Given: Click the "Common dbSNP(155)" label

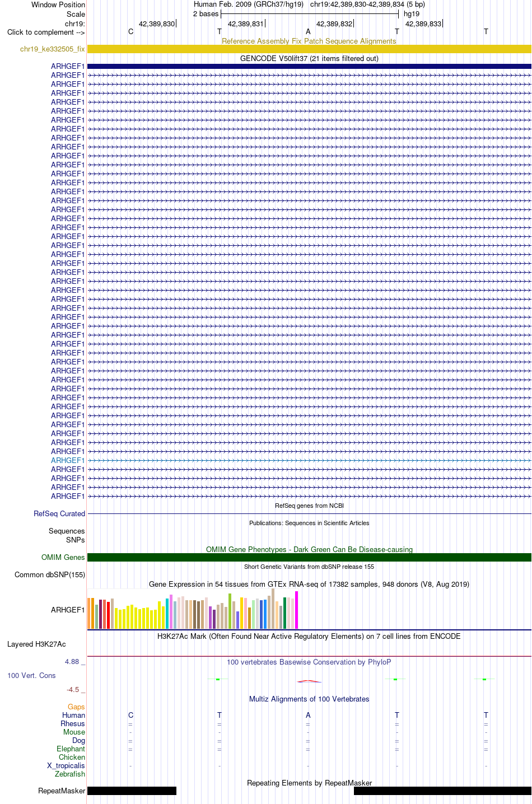Looking at the screenshot, I should (50, 574).
